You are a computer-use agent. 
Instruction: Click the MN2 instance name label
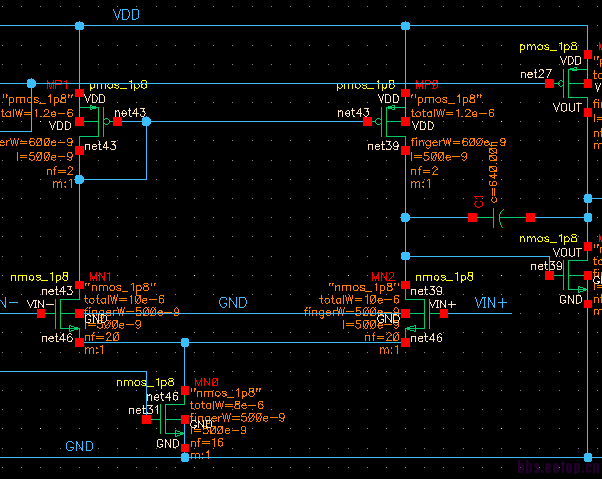click(383, 277)
